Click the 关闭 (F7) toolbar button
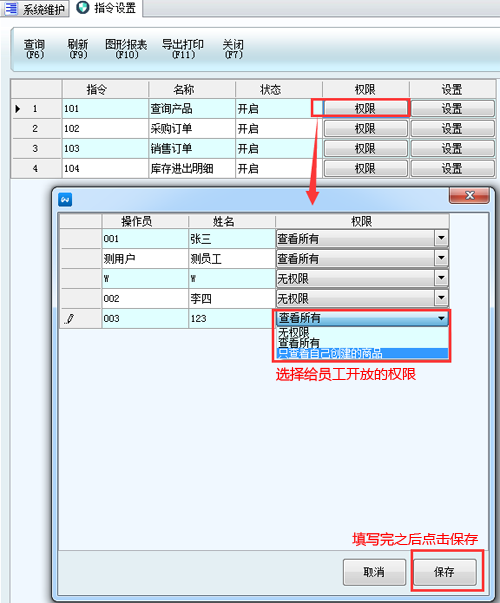This screenshot has width=500, height=603. [233, 49]
